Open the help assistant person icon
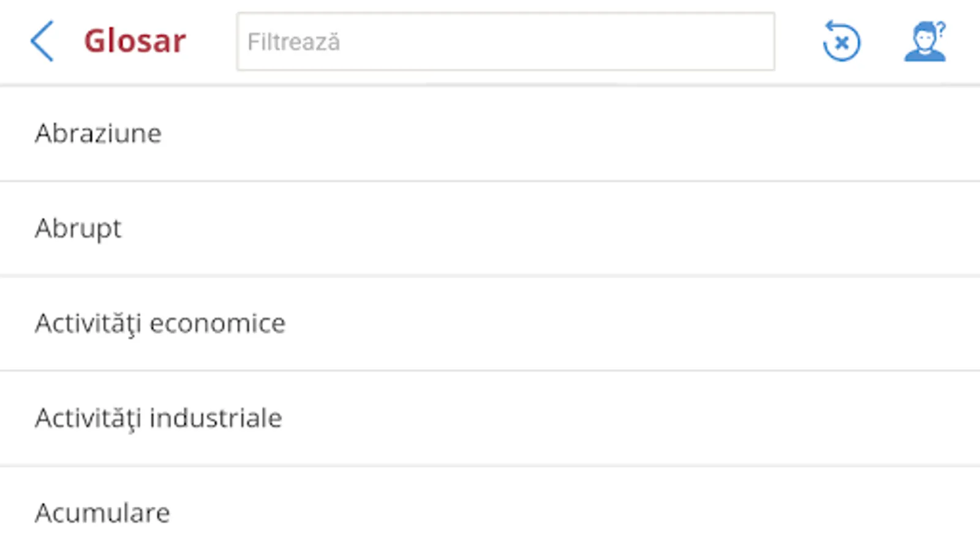 point(925,42)
